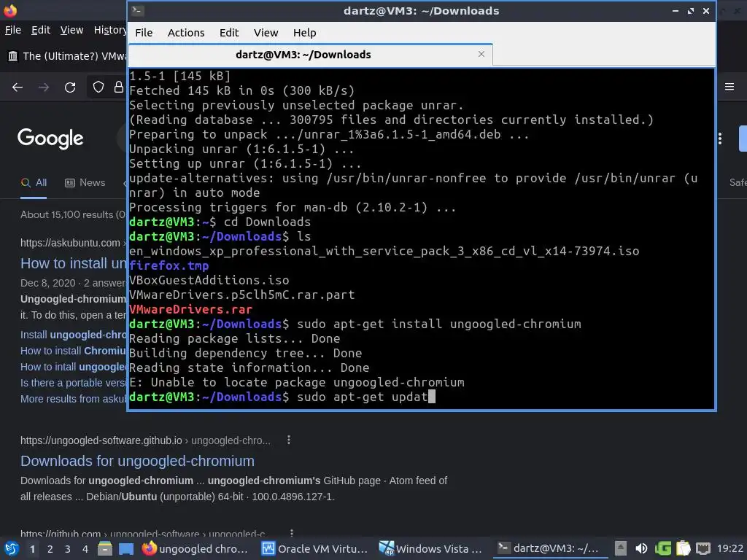Close the terminal tab with its X

pos(481,54)
